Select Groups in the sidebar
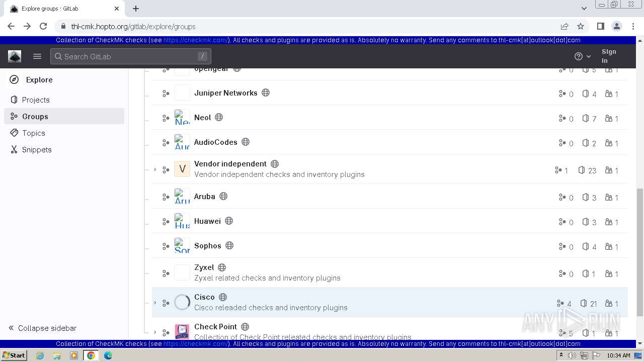 [x=64, y=116]
